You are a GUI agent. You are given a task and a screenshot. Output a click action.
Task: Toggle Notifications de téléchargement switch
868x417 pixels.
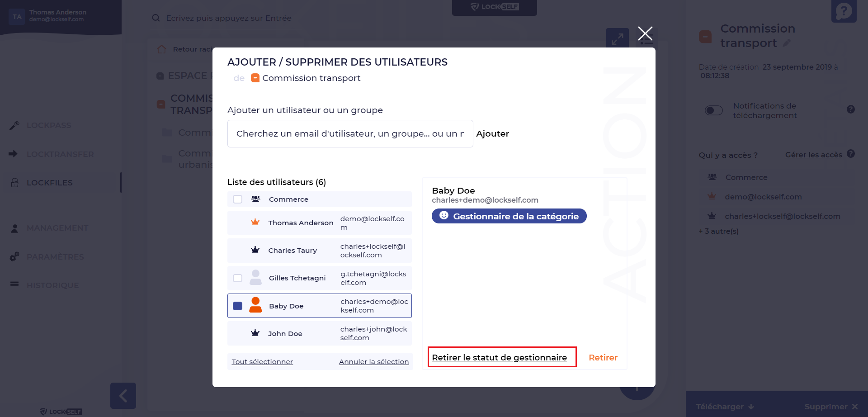(x=714, y=110)
